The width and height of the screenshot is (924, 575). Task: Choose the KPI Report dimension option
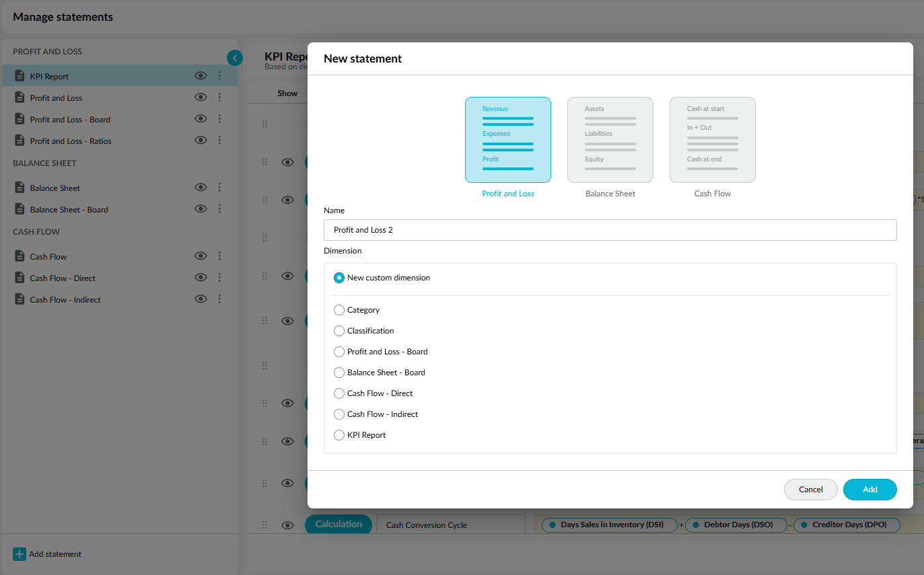point(339,435)
